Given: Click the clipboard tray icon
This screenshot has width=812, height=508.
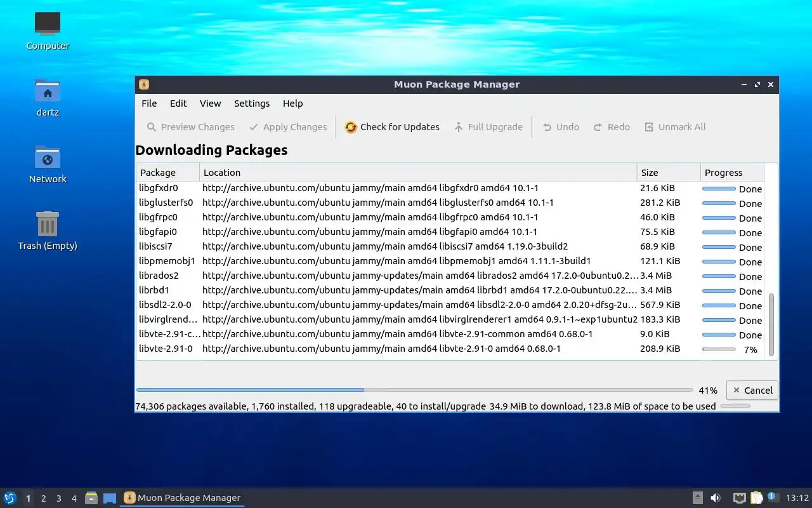Looking at the screenshot, I should (x=756, y=498).
